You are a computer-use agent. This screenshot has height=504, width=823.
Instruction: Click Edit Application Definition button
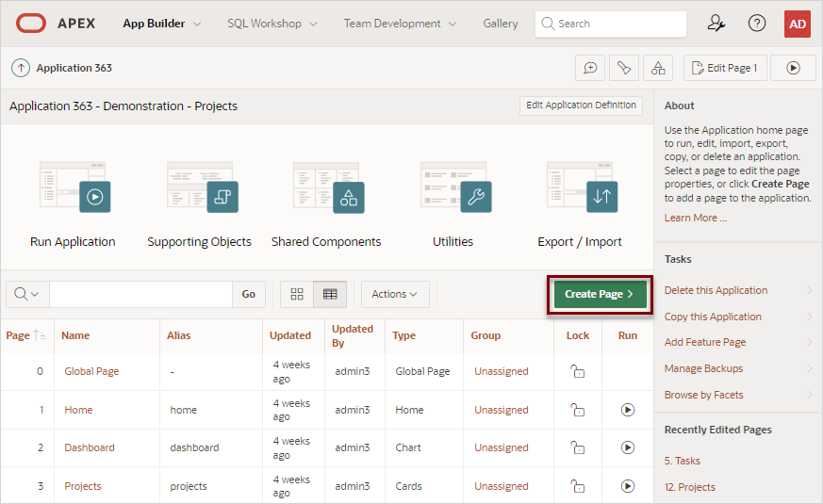point(581,106)
